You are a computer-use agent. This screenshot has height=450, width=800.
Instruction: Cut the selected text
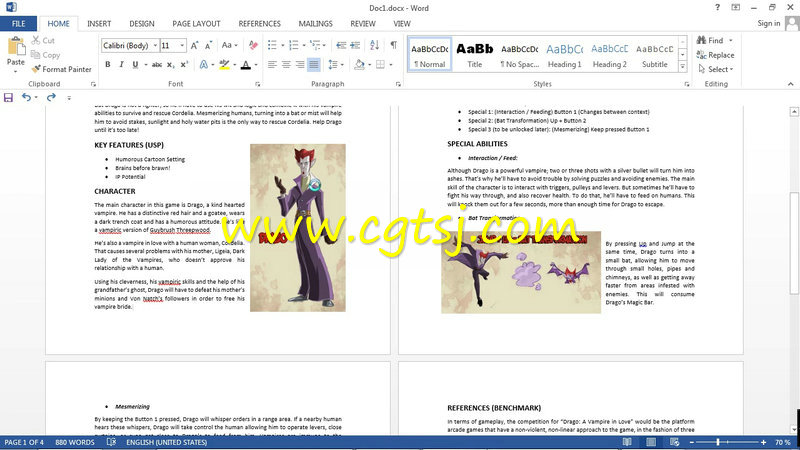(43, 40)
